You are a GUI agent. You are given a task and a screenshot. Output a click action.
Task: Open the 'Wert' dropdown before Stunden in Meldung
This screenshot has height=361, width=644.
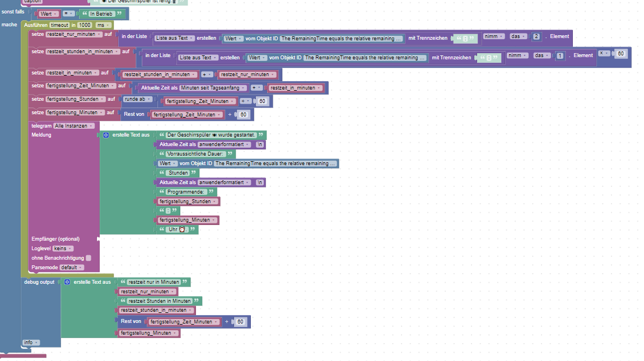(167, 163)
